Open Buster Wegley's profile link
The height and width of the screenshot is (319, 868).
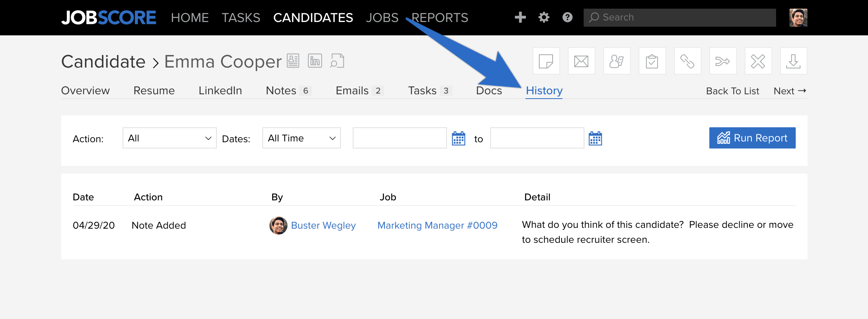click(323, 225)
